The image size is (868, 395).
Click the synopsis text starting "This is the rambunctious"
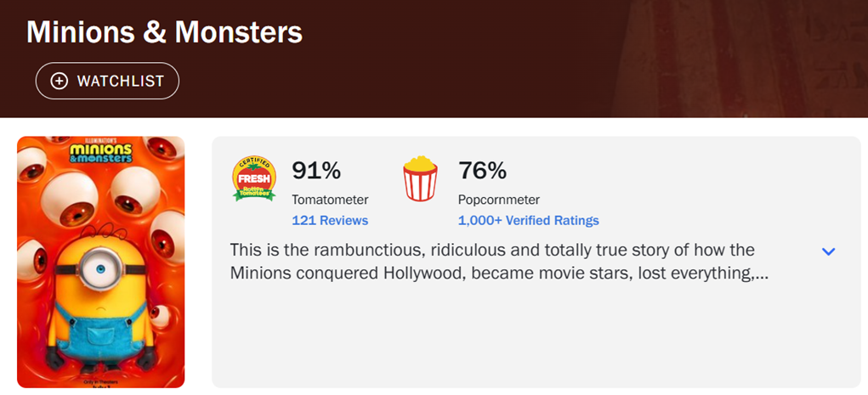click(499, 262)
